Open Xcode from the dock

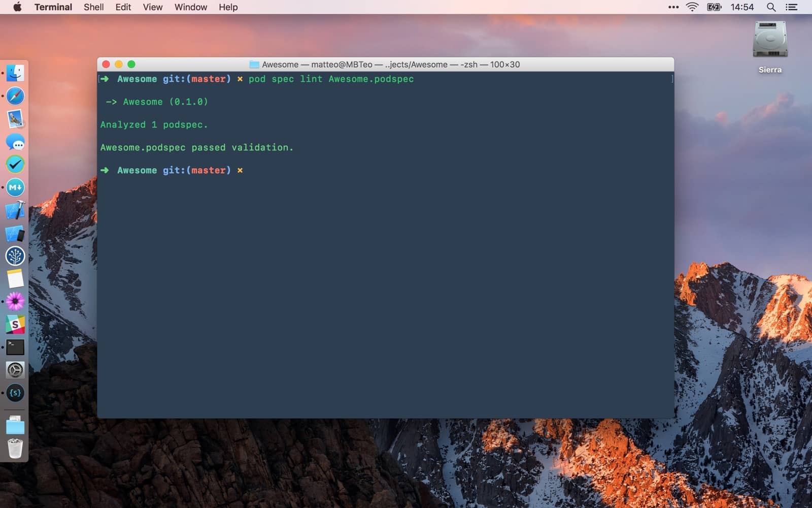(15, 211)
